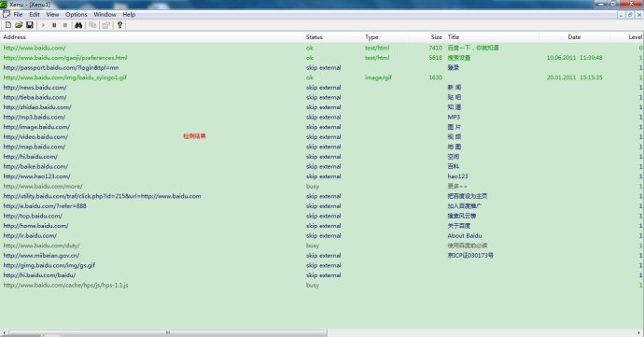Select row http://gimg.baidu.com/img/gs.gif
Screen dimensions: 644x337
(x=322, y=265)
